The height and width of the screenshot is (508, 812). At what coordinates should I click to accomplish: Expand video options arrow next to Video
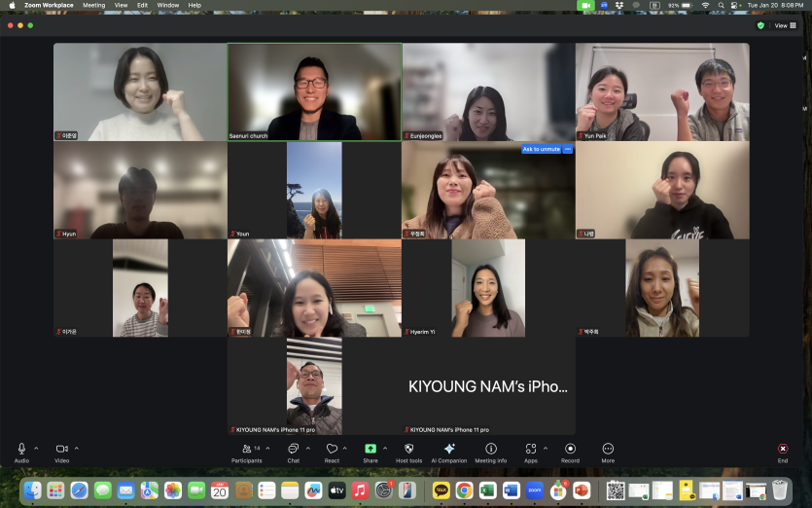(x=77, y=449)
